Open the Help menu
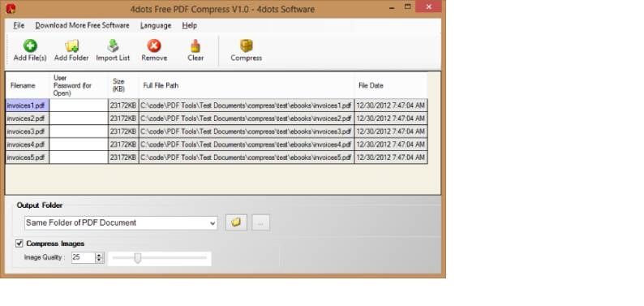Image resolution: width=644 pixels, height=306 pixels. pos(189,25)
